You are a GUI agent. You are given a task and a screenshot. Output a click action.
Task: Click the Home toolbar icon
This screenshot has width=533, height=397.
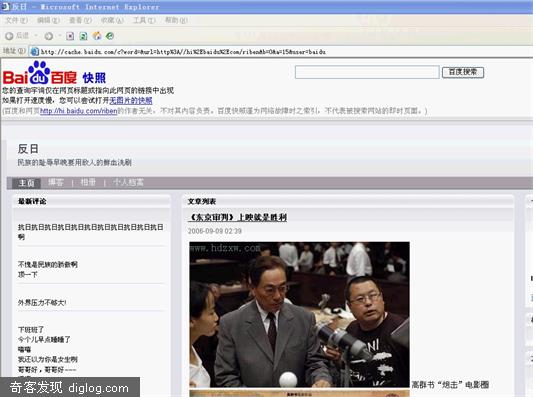97,36
